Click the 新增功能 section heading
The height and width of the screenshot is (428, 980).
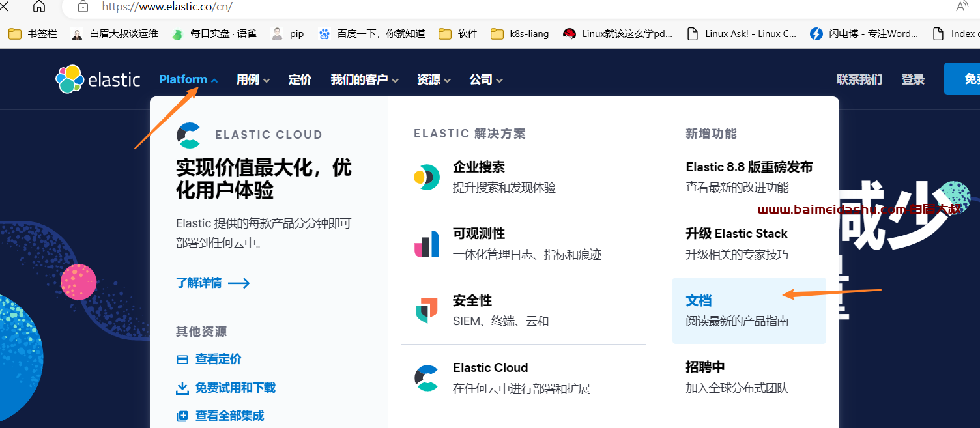click(x=711, y=134)
